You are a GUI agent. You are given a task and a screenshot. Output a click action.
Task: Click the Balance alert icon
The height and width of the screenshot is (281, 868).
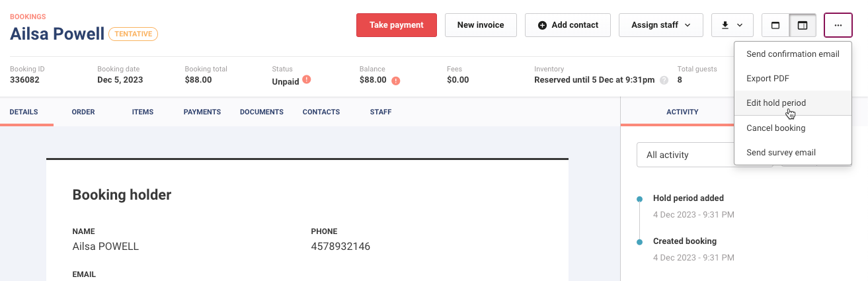(x=396, y=80)
